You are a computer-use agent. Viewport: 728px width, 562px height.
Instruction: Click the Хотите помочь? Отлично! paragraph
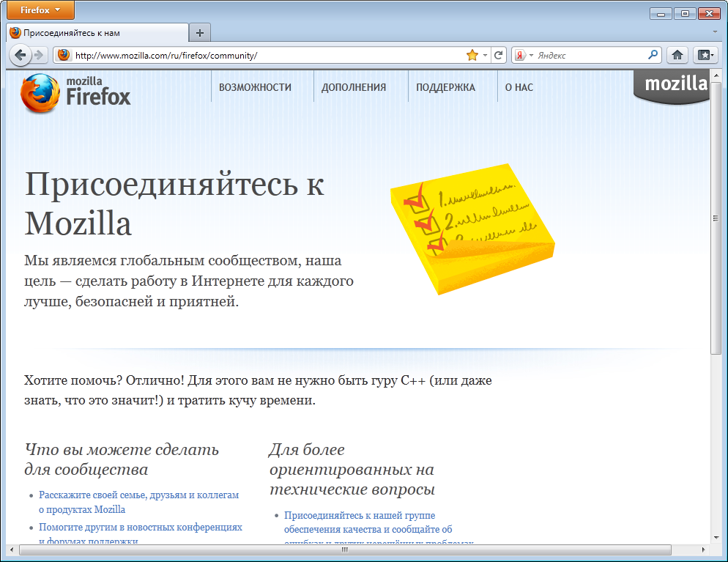[x=258, y=390]
